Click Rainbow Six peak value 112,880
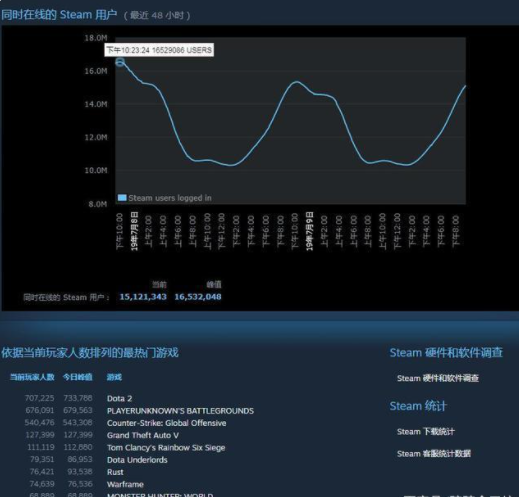 point(78,447)
